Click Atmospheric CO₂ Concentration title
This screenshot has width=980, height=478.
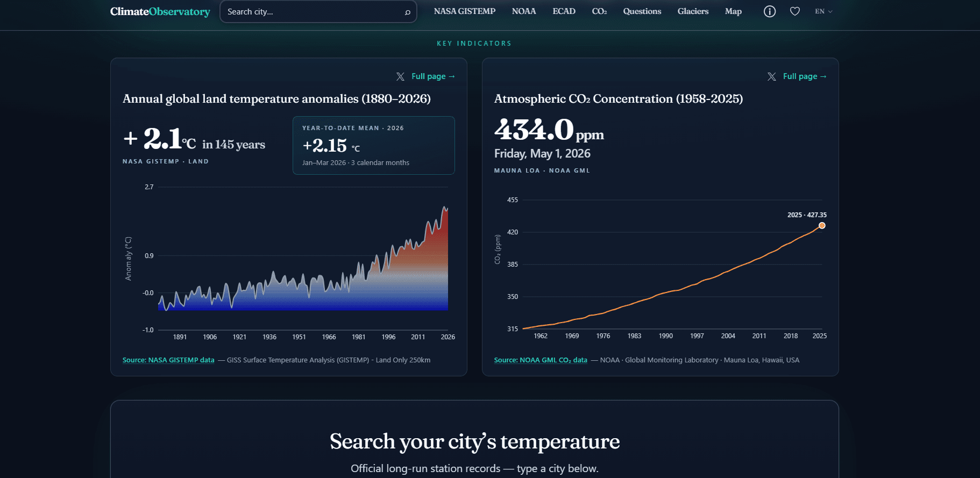click(x=619, y=99)
